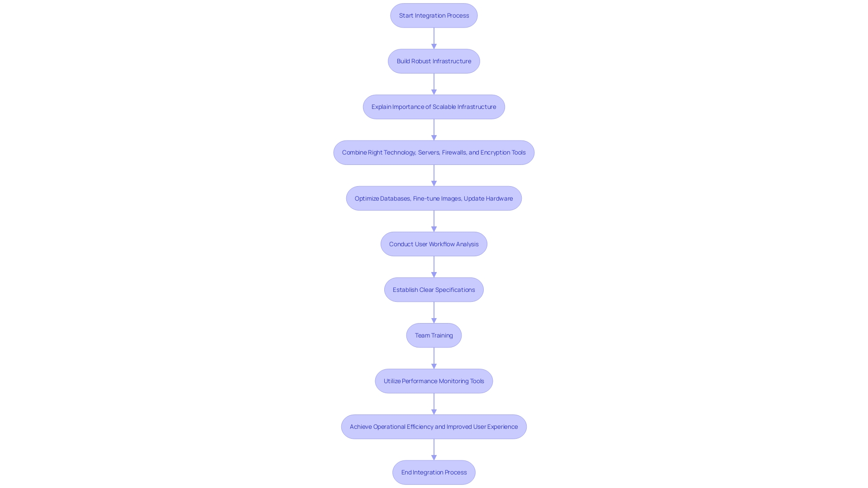Click the Explain Importance of Scalable Infrastructure node

(x=434, y=106)
